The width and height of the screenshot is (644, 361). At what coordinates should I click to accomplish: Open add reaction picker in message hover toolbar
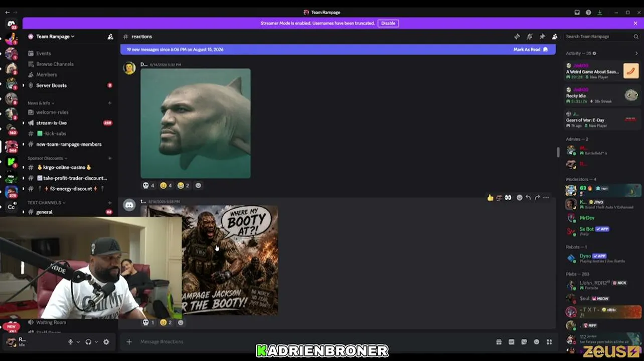519,198
